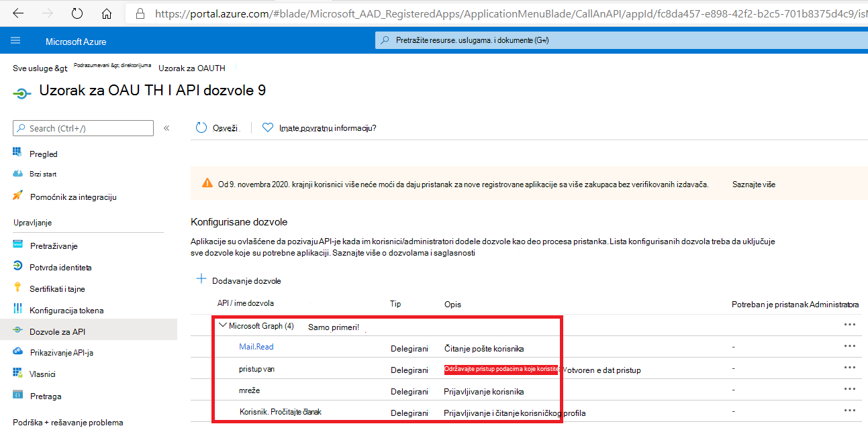The image size is (868, 428).
Task: Open the browser home page icon
Action: coord(106,13)
